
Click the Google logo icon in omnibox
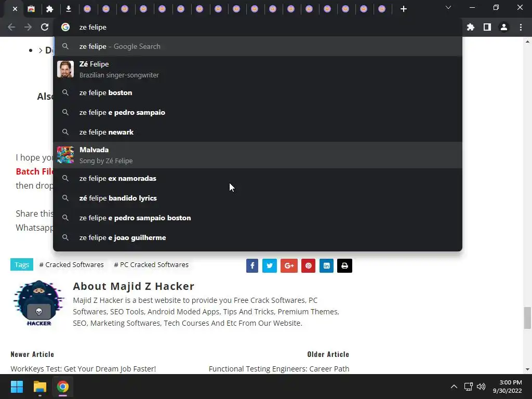pyautogui.click(x=65, y=27)
